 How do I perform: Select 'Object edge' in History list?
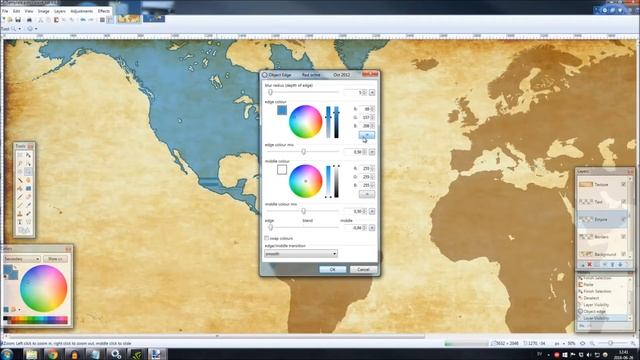594,311
